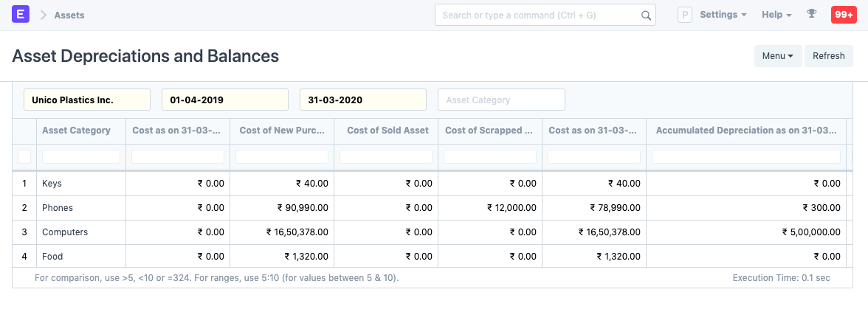This screenshot has width=868, height=309.
Task: Open the trophy leaderboard icon
Action: [812, 15]
